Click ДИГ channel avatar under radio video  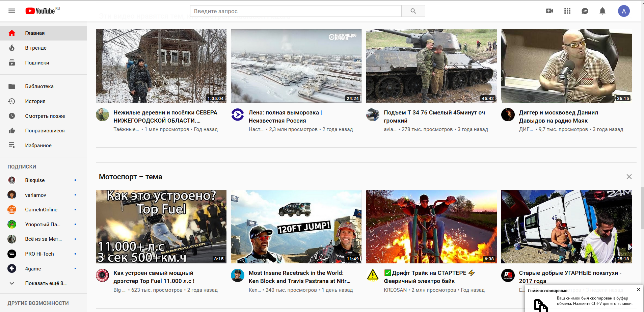[x=508, y=115]
